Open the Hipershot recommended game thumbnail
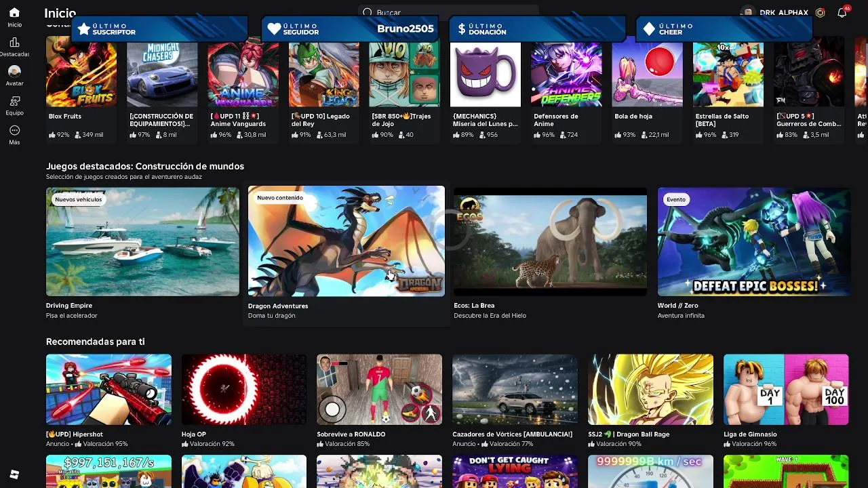Image resolution: width=868 pixels, height=488 pixels. [x=108, y=390]
